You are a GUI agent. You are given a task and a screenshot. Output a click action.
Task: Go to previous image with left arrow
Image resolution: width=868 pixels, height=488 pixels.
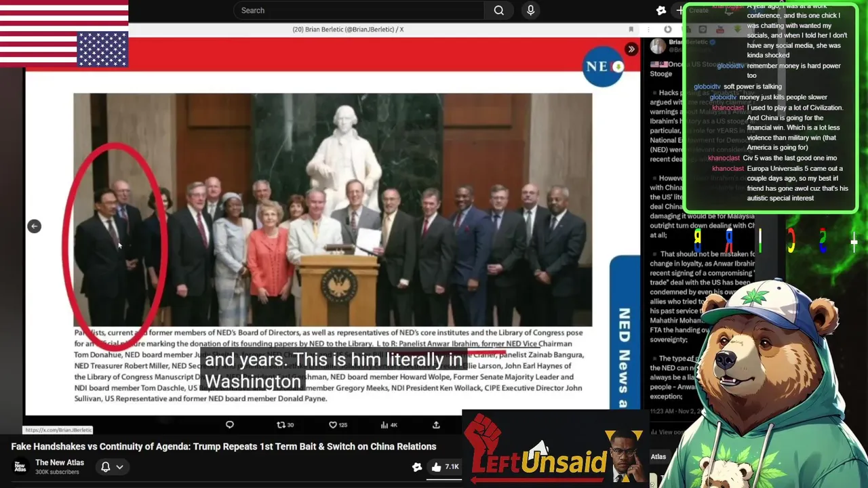click(x=34, y=226)
